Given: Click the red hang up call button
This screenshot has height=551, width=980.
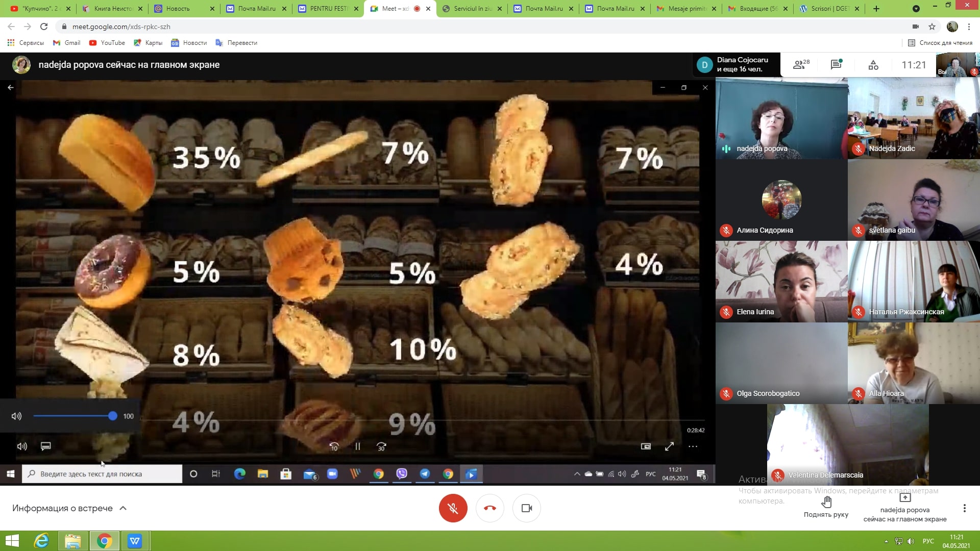Looking at the screenshot, I should click(489, 508).
